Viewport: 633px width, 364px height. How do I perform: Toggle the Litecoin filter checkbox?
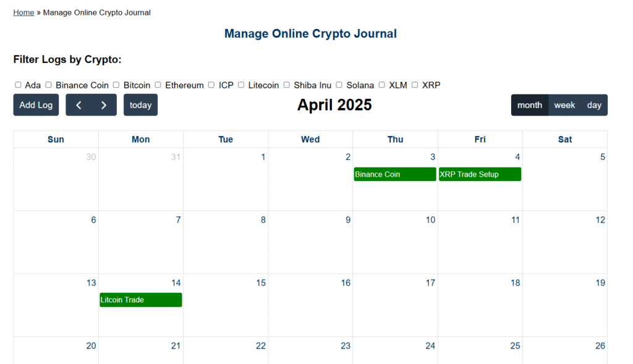240,85
